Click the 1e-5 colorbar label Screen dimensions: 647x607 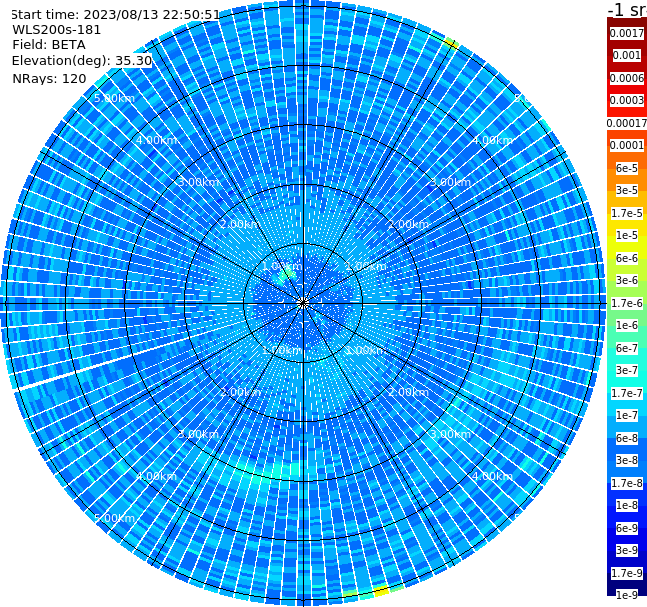(626, 235)
